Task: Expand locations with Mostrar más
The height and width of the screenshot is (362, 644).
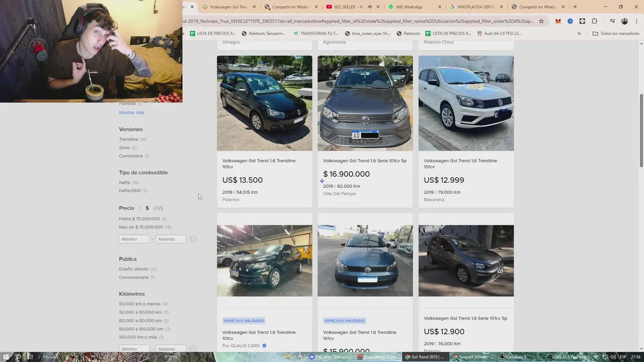Action: [x=132, y=113]
